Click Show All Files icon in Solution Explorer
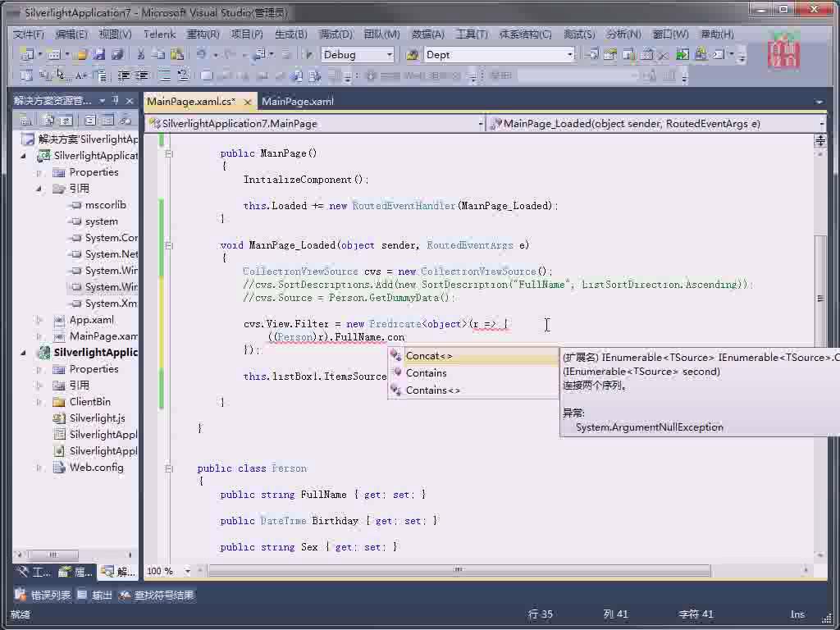840x630 pixels. pyautogui.click(x=48, y=120)
